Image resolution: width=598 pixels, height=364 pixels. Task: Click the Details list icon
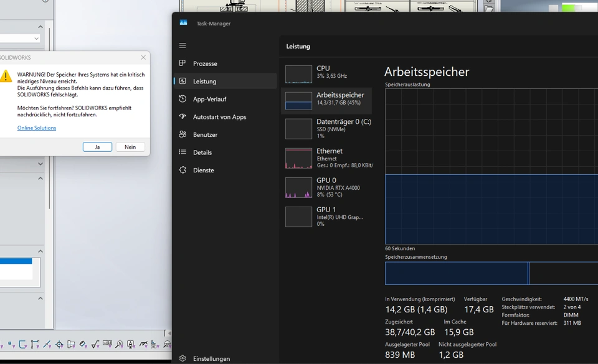pyautogui.click(x=183, y=152)
